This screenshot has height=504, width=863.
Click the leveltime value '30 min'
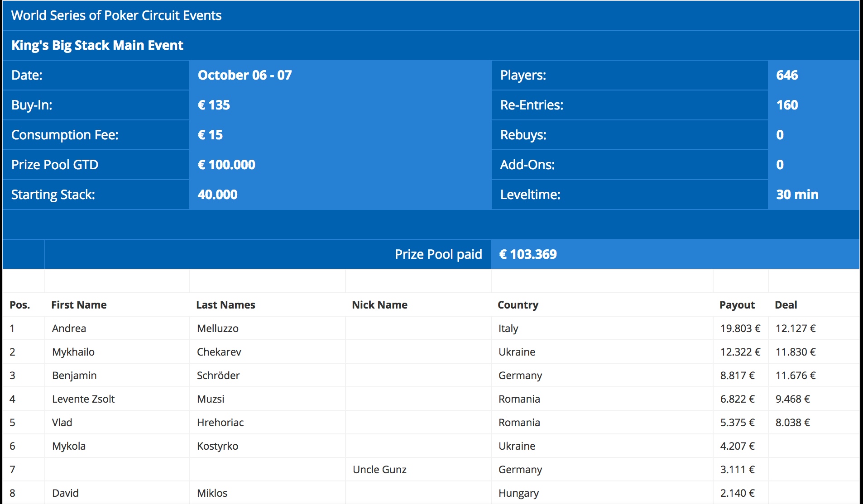(797, 195)
